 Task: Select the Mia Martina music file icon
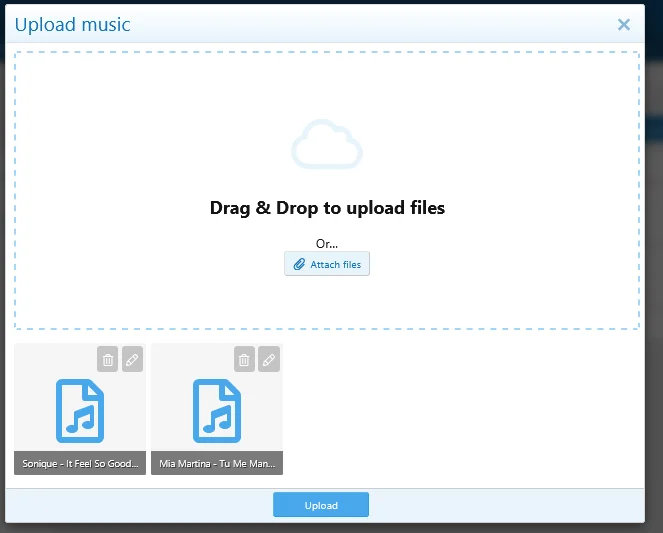click(x=217, y=411)
